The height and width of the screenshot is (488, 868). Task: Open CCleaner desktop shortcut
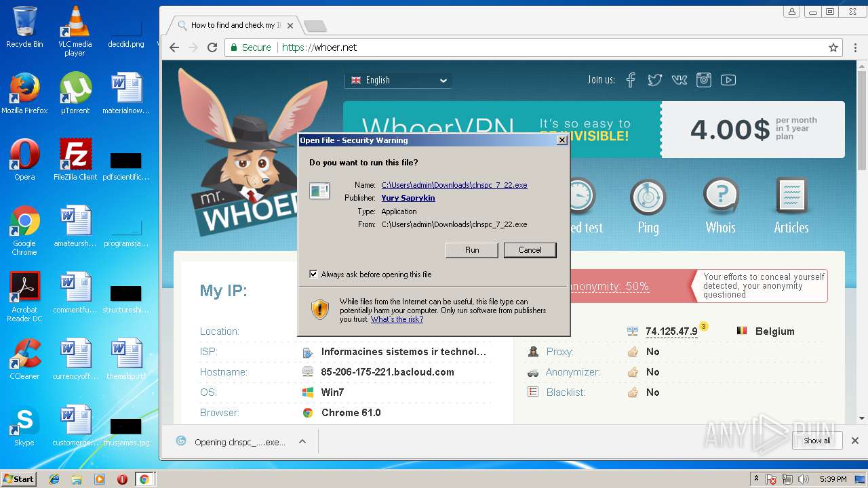pyautogui.click(x=24, y=359)
